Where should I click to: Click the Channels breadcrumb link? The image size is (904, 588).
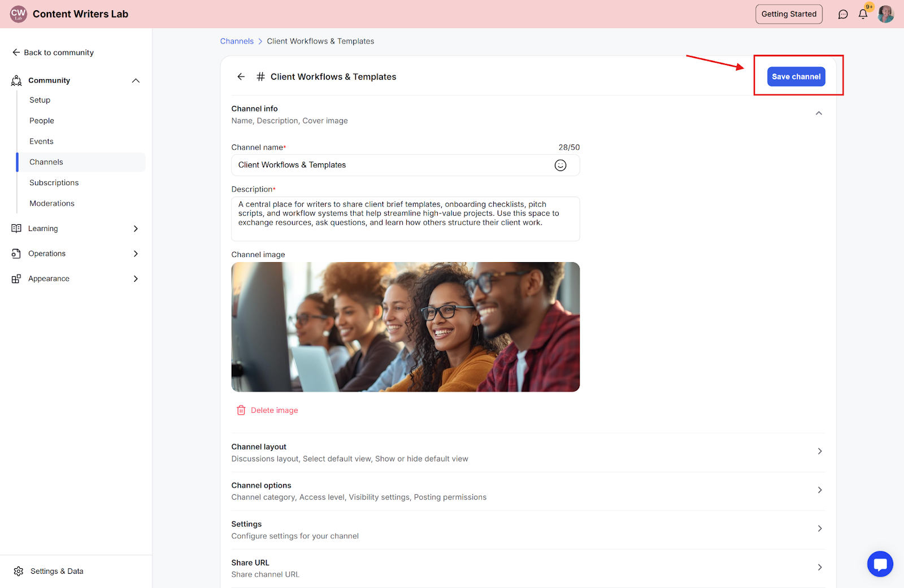(237, 41)
